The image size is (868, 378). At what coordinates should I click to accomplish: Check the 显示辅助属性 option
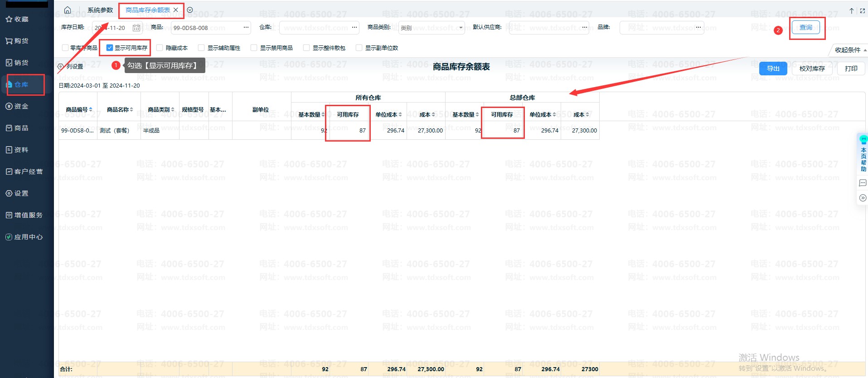201,48
